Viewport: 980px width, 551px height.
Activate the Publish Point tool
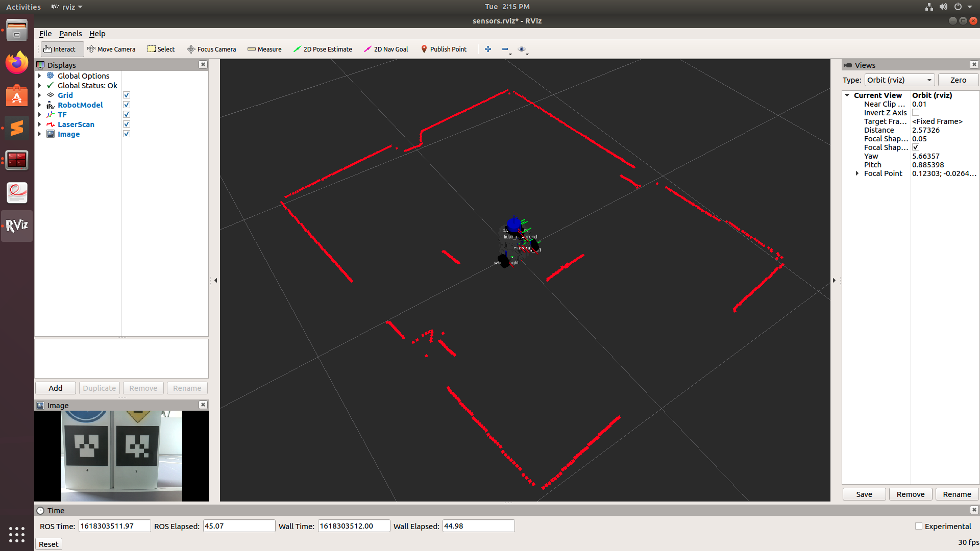(x=444, y=49)
